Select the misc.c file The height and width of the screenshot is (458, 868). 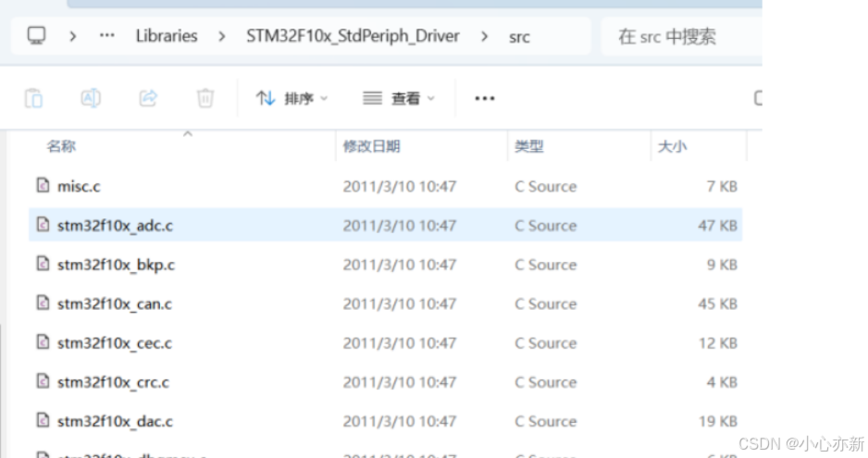pyautogui.click(x=385, y=186)
